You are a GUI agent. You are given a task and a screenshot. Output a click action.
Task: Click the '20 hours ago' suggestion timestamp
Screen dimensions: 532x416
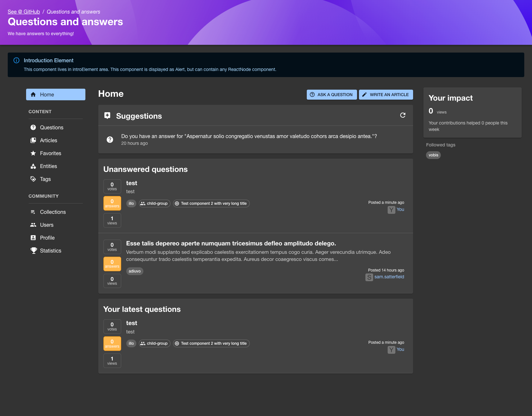[x=134, y=143]
